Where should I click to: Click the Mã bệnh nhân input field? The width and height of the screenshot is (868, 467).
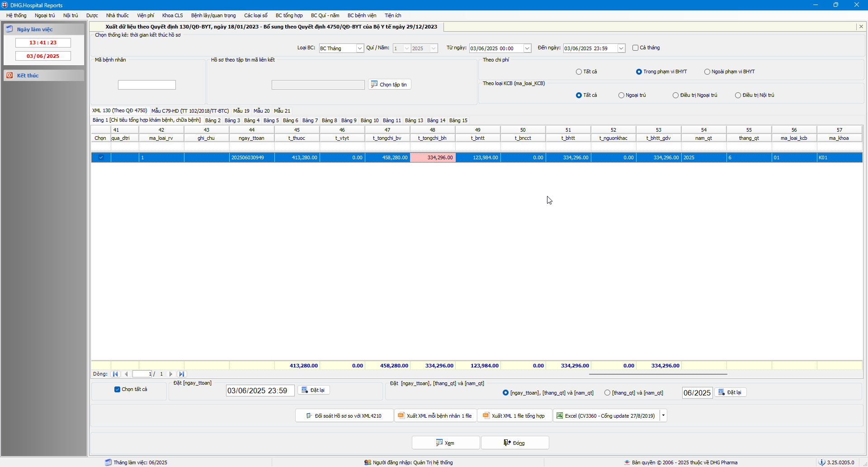147,85
